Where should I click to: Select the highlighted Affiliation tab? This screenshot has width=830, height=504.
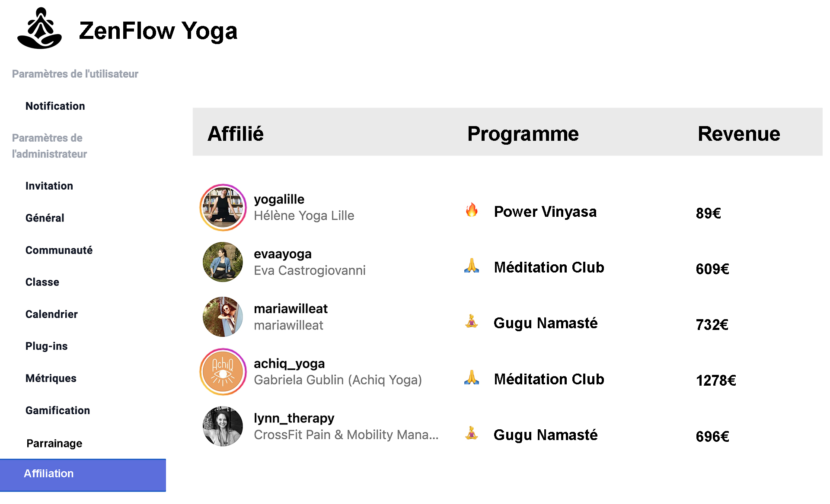tap(82, 474)
